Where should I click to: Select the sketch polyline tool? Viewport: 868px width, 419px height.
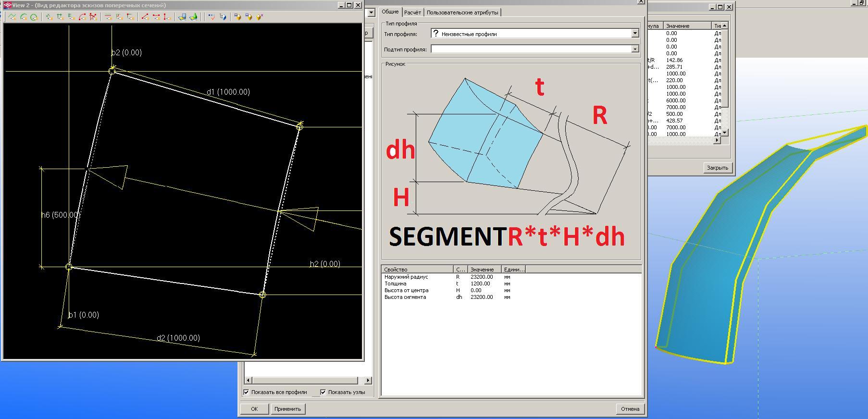12,17
